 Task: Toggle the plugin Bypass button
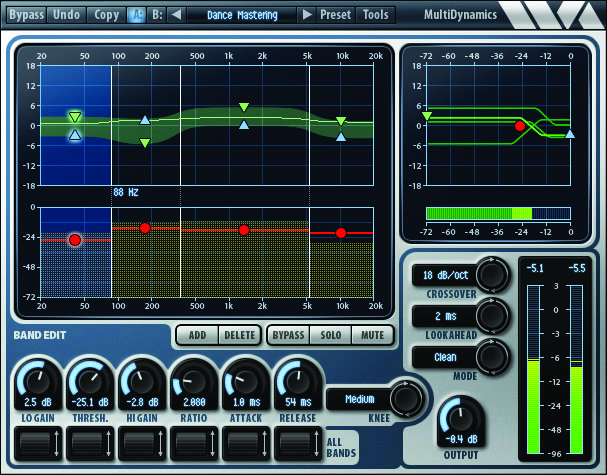point(26,15)
